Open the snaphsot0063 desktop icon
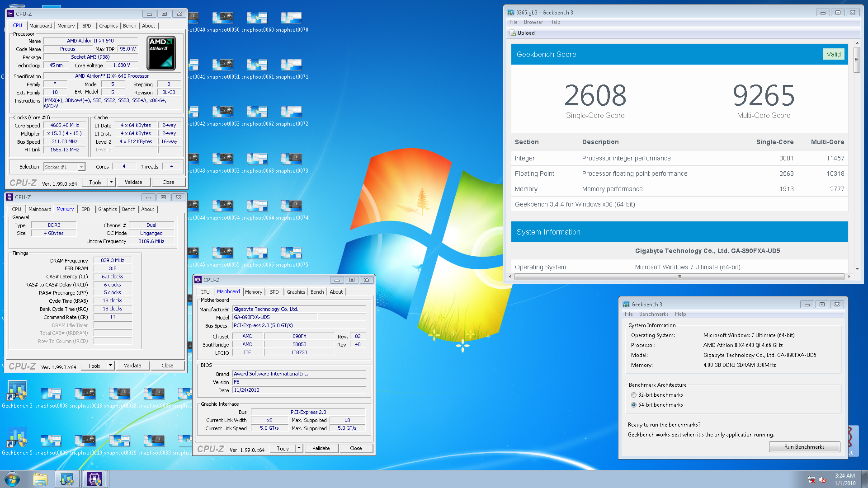This screenshot has width=868, height=488. coord(258,164)
